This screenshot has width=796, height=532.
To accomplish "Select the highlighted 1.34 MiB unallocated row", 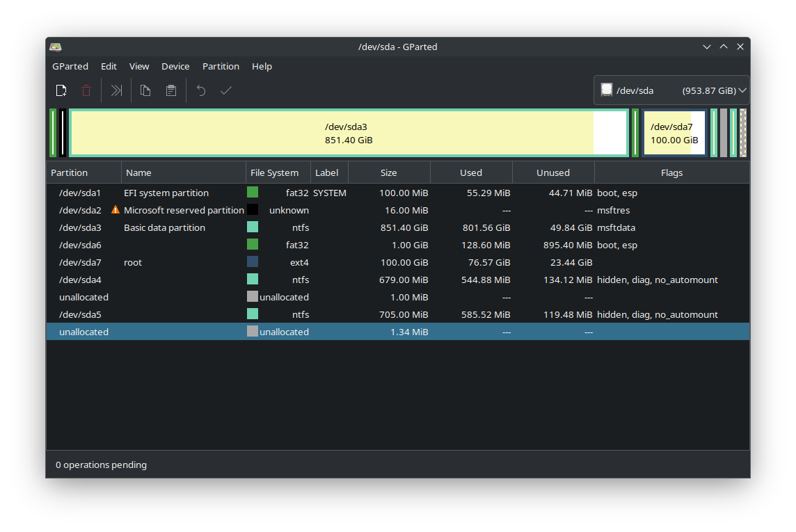I will point(398,332).
